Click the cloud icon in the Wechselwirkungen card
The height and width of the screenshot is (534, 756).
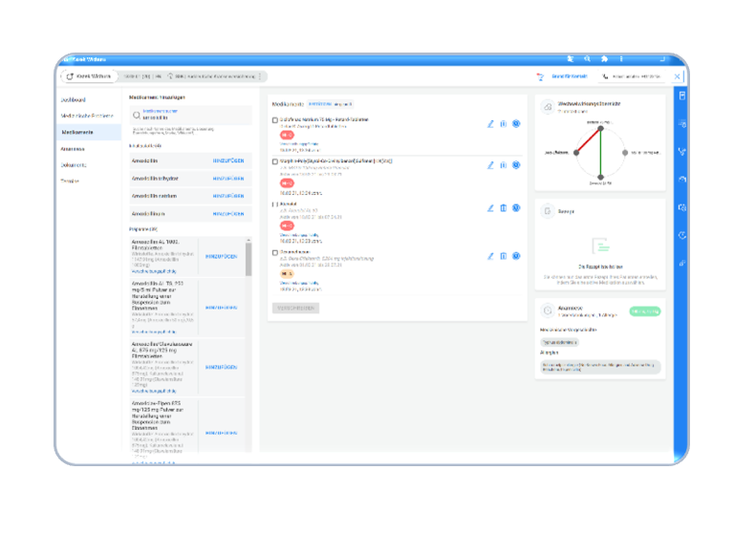coord(548,107)
